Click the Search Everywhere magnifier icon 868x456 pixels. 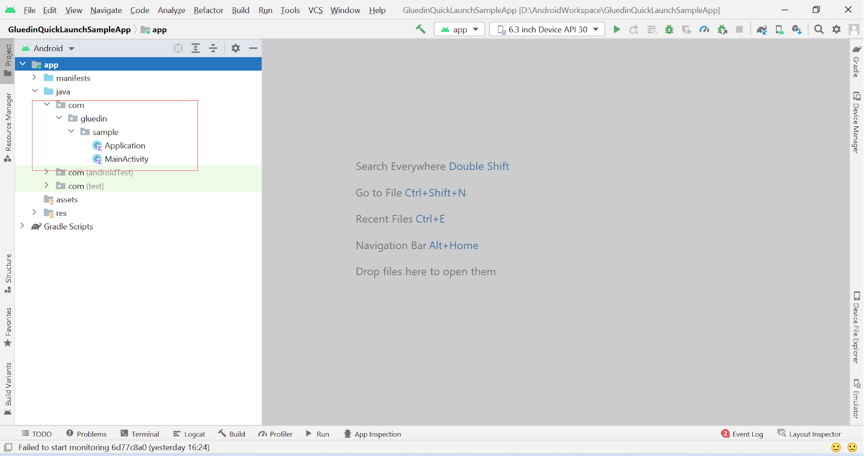pyautogui.click(x=819, y=29)
